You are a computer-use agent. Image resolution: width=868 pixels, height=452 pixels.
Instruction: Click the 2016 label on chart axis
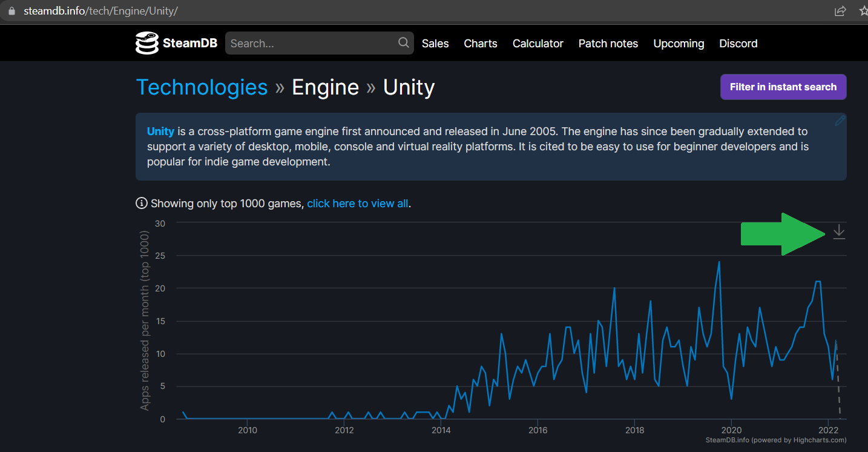coord(538,430)
